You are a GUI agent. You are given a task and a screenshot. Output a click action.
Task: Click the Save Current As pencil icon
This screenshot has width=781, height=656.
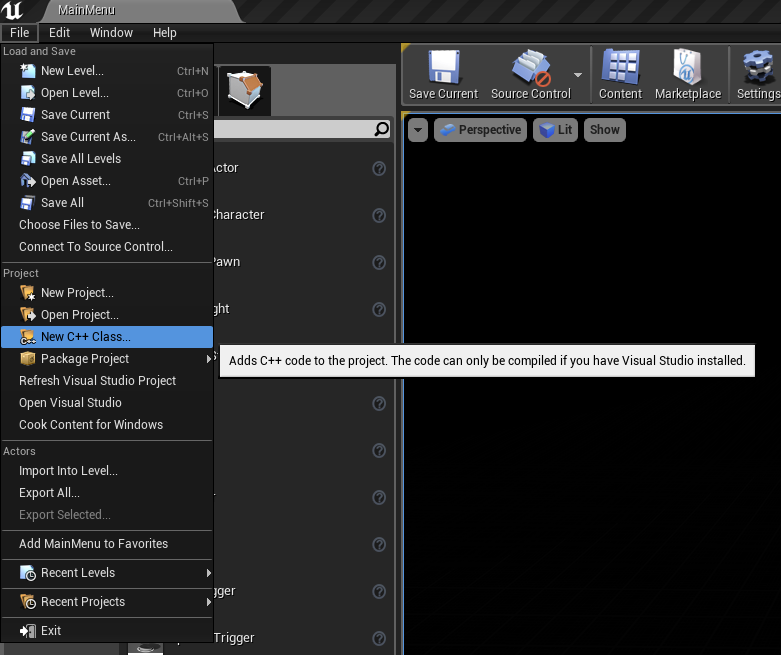click(27, 136)
